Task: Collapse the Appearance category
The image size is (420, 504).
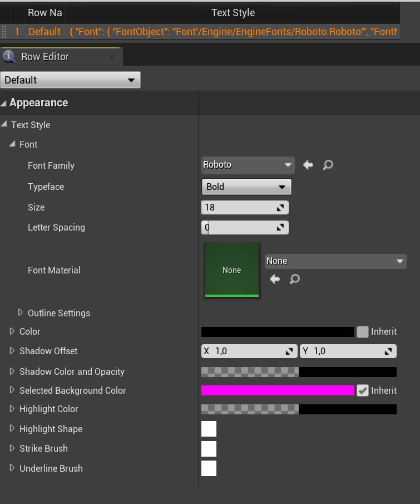Action: coord(3,103)
